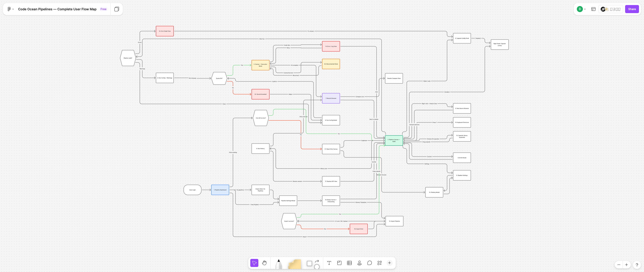This screenshot has height=272, width=644.
Task: Mute the timer music icon
Action: point(603,9)
